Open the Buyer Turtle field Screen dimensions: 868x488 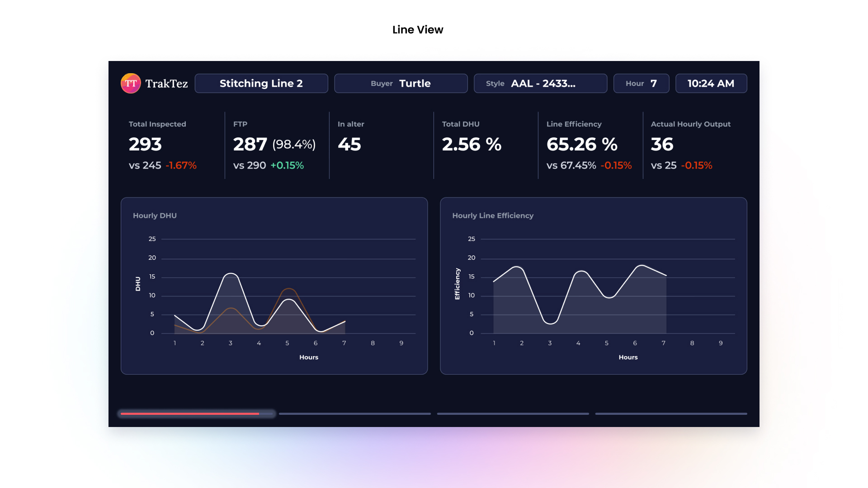point(401,84)
